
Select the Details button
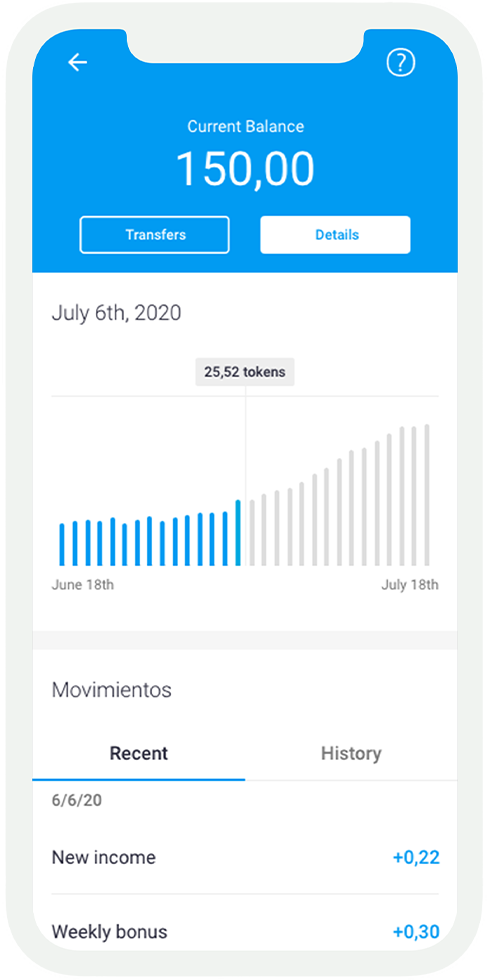(335, 235)
